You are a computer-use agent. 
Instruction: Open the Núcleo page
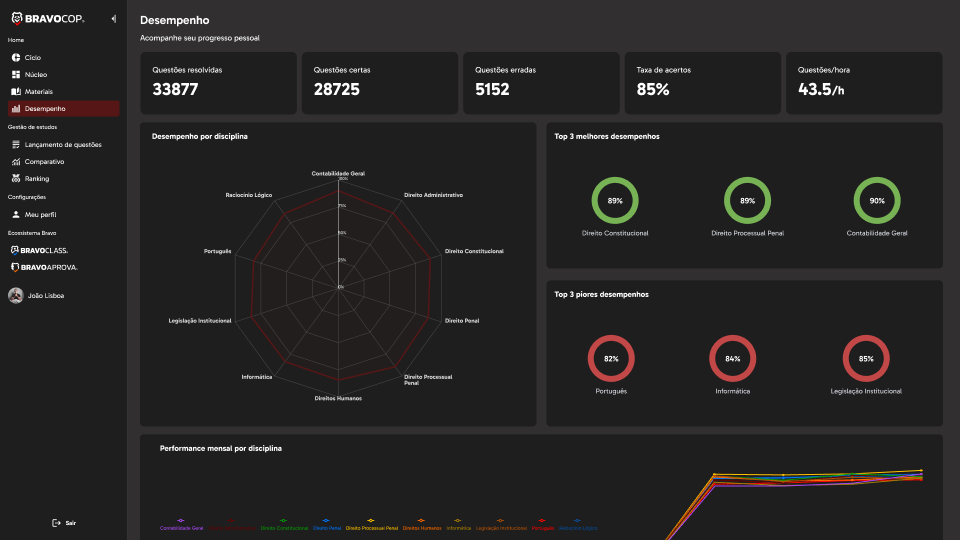tap(63, 75)
